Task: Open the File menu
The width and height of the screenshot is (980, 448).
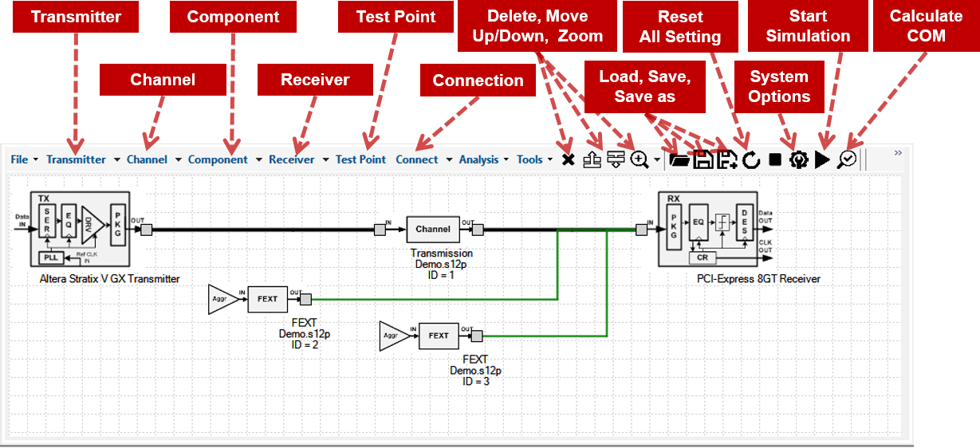Action: (x=24, y=159)
